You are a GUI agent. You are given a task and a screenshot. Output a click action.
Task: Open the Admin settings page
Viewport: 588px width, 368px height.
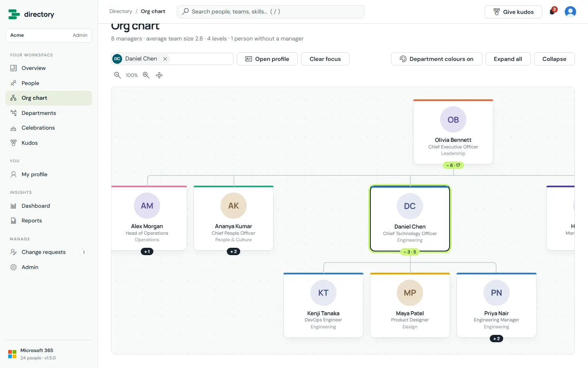49,267
